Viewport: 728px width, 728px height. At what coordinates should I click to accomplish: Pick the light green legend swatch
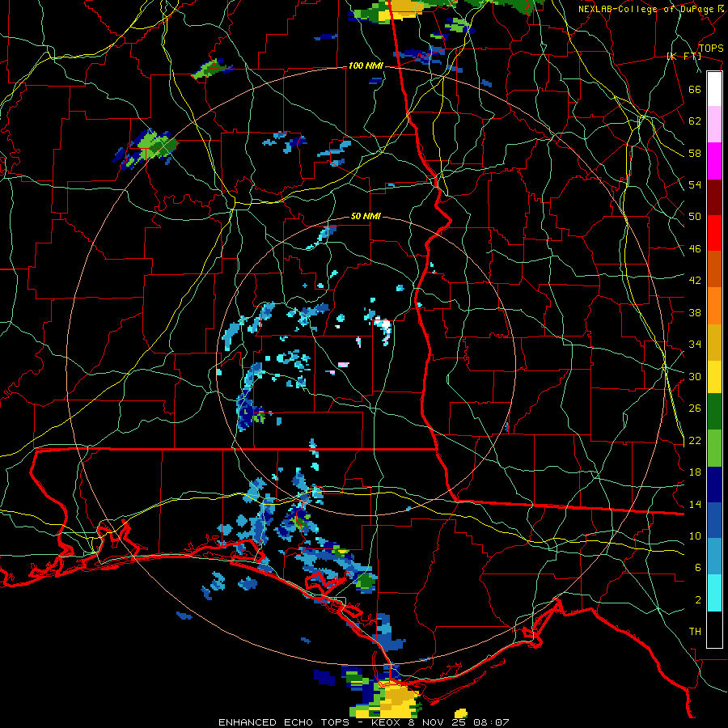714,448
